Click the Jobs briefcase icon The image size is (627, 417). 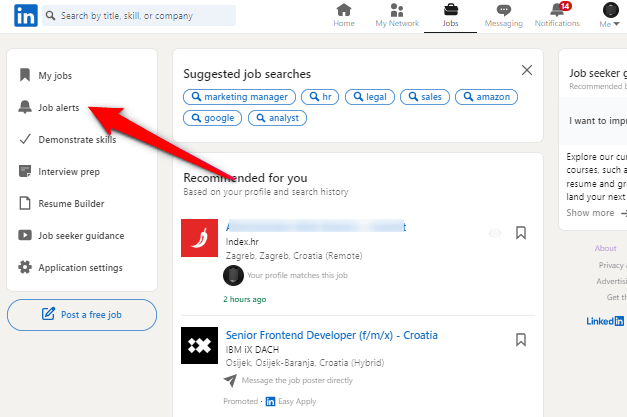451,10
